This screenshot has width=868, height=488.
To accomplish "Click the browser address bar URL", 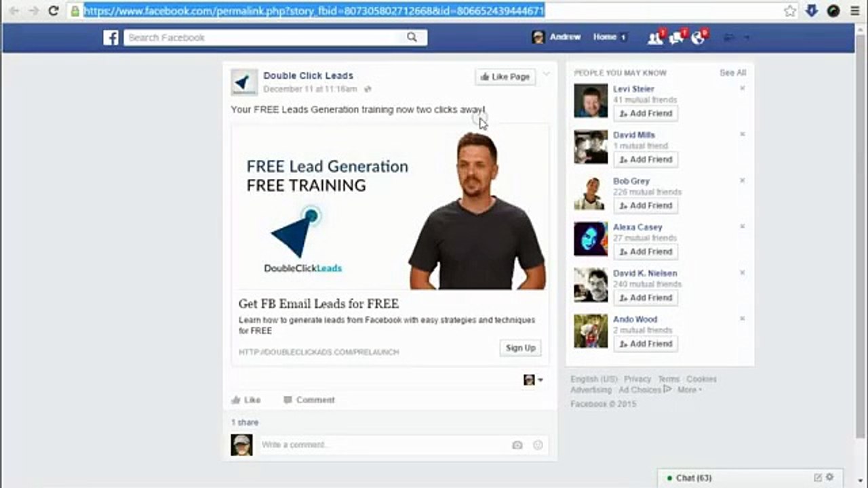I will click(x=314, y=11).
